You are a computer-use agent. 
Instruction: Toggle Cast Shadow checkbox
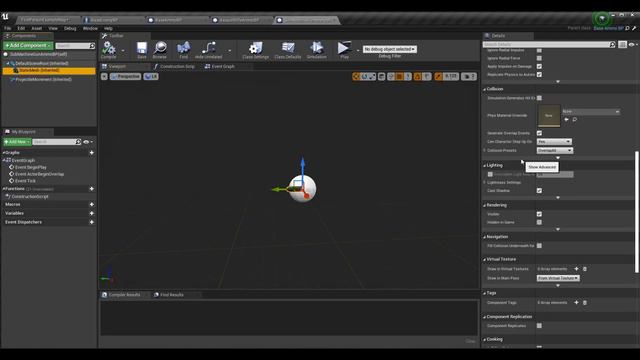539,191
